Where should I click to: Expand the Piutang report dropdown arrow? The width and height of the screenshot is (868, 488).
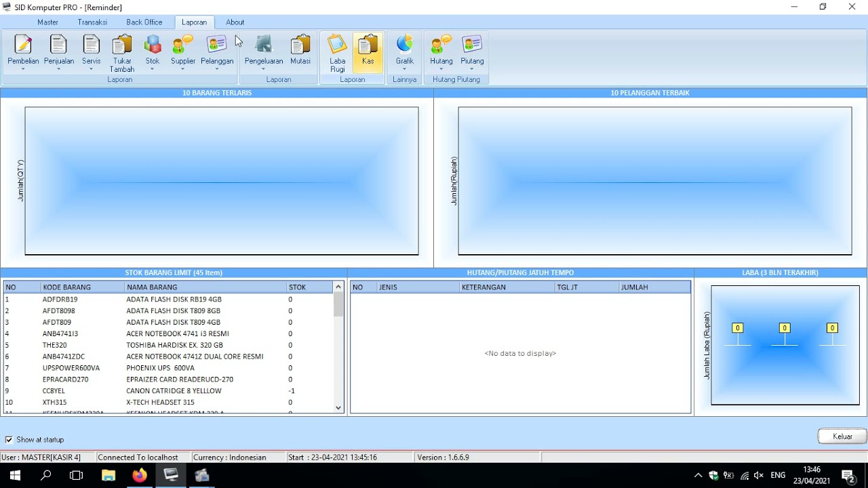coord(472,68)
